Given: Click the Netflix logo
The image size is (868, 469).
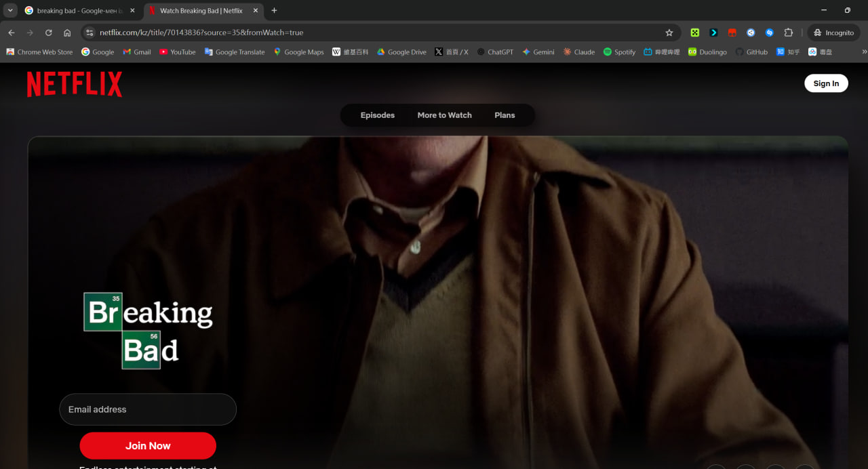Looking at the screenshot, I should tap(75, 85).
